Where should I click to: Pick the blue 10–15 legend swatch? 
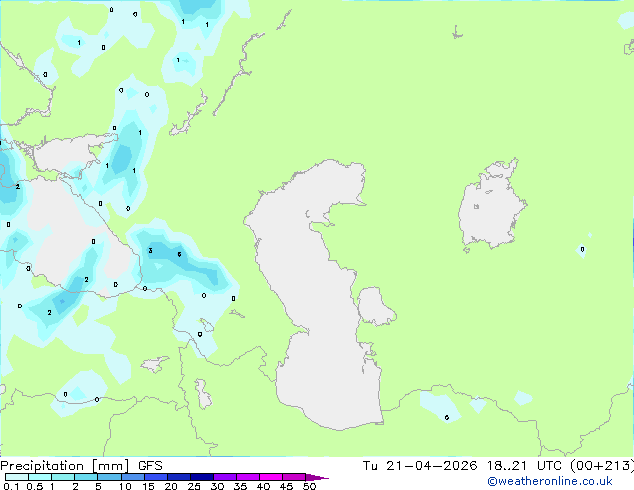(133, 477)
